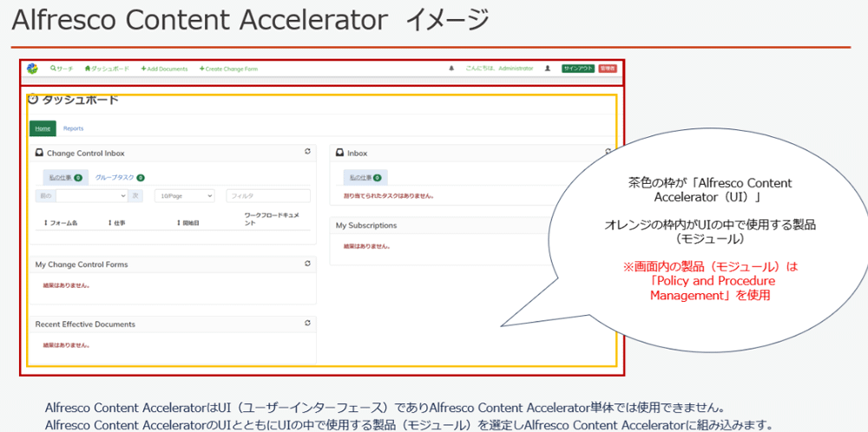Switch to the Reports tab
Image resolution: width=868 pixels, height=432 pixels.
74,128
